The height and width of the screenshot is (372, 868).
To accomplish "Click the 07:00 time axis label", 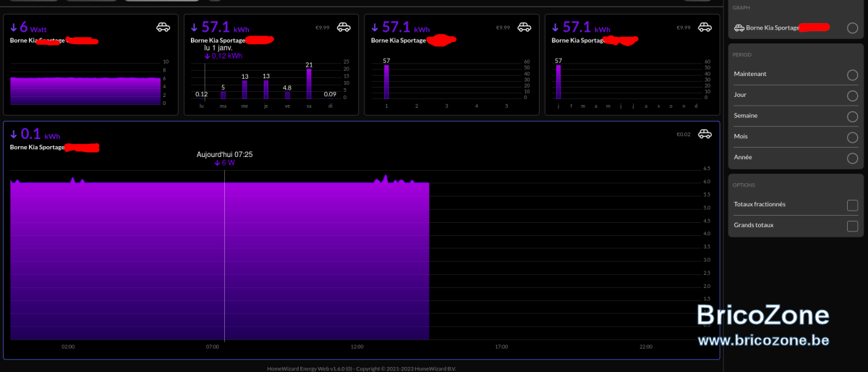I will click(213, 347).
